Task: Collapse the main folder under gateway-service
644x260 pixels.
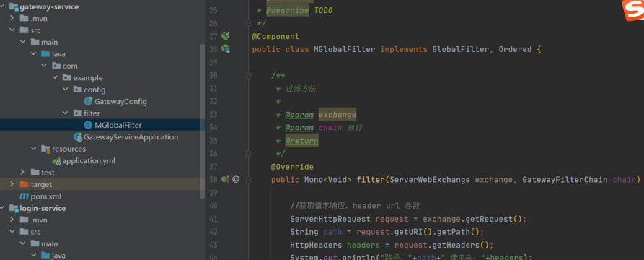Action: click(22, 42)
